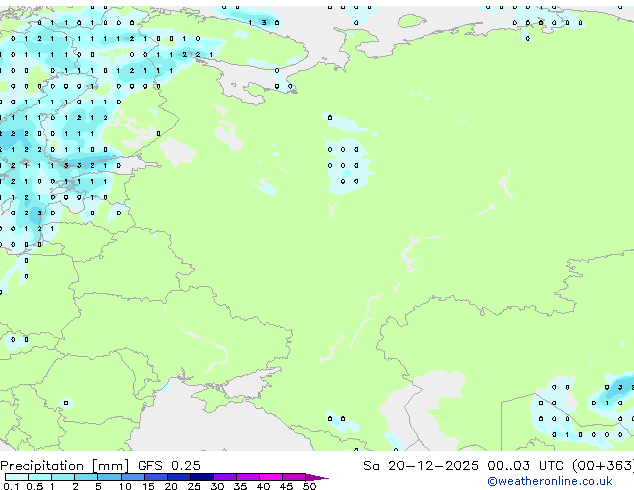Click the "00..03 UTC" time range text
The height and width of the screenshot is (490, 634).
525,466
